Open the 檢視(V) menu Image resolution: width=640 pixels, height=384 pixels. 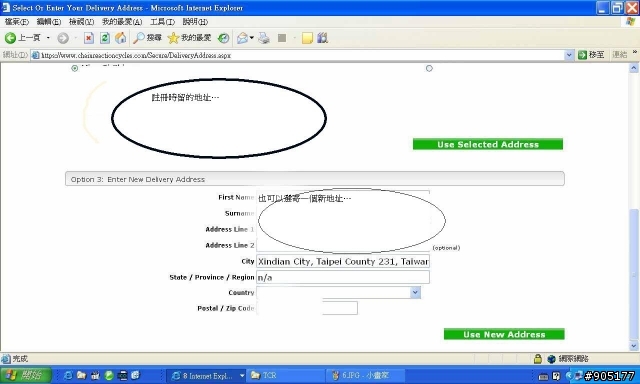point(81,22)
